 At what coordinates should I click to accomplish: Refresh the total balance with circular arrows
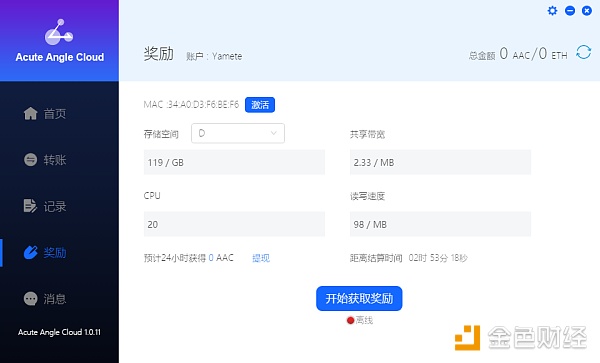(584, 52)
